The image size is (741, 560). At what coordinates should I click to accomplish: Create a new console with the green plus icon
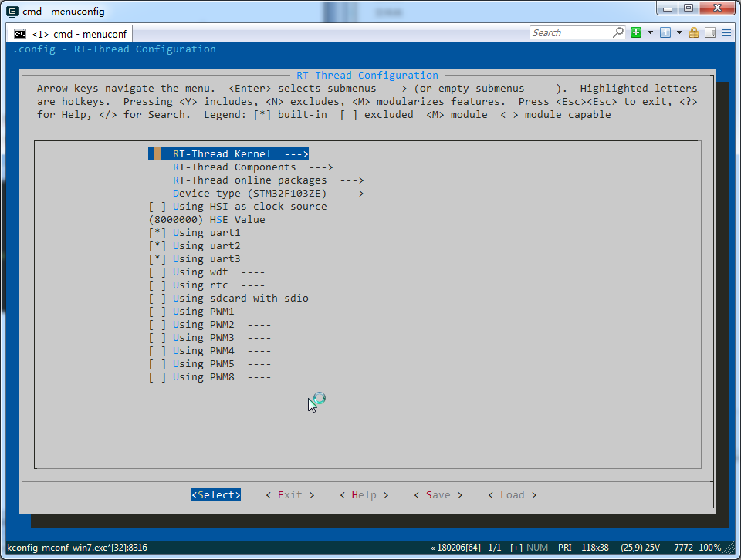[x=636, y=32]
